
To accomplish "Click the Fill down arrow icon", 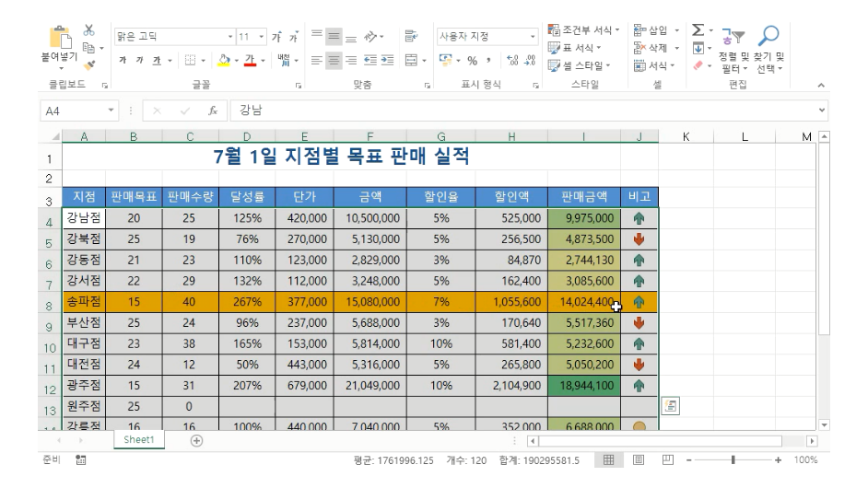I will pyautogui.click(x=698, y=48).
